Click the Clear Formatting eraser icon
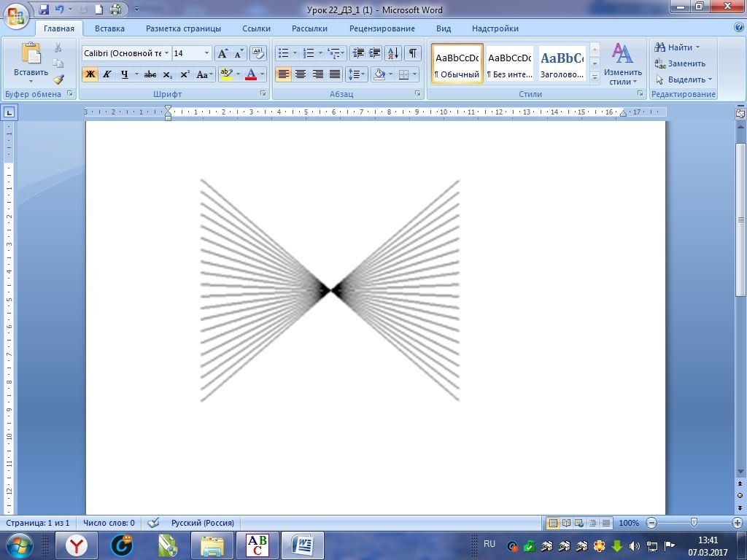Image resolution: width=747 pixels, height=560 pixels. tap(258, 53)
